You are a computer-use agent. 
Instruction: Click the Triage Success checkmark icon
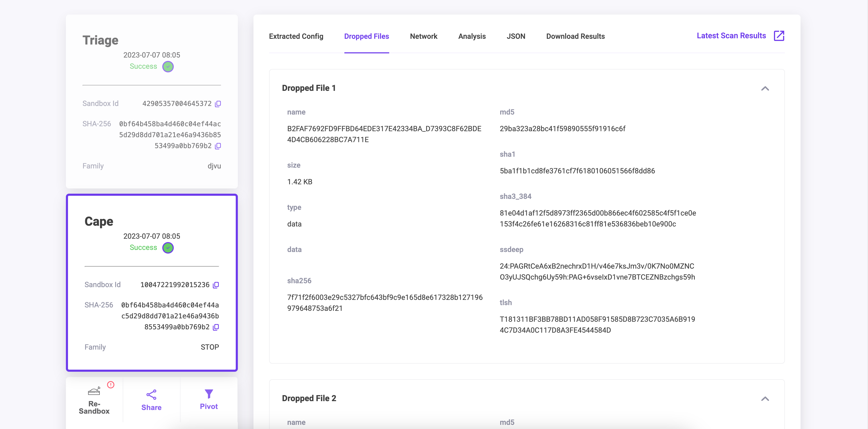coord(168,67)
